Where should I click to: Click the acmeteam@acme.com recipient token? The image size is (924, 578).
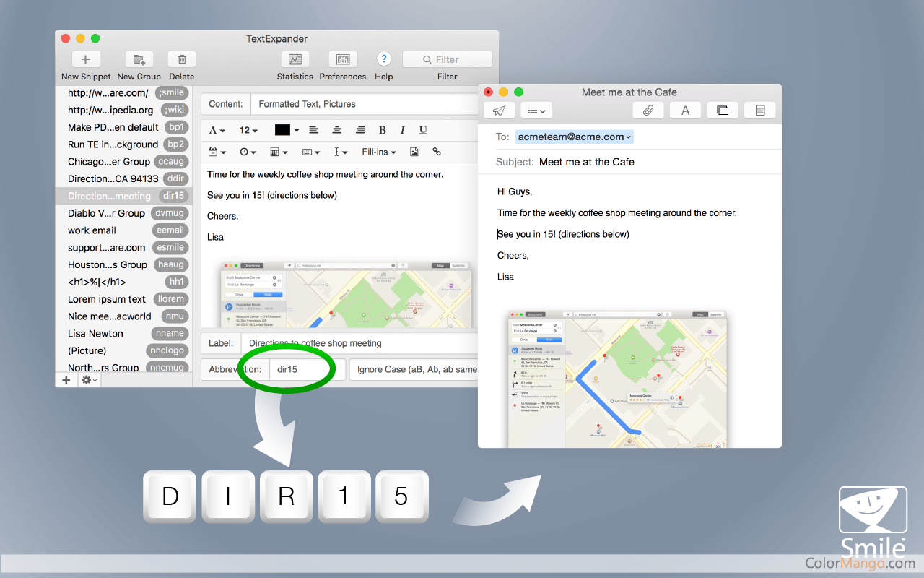click(575, 137)
